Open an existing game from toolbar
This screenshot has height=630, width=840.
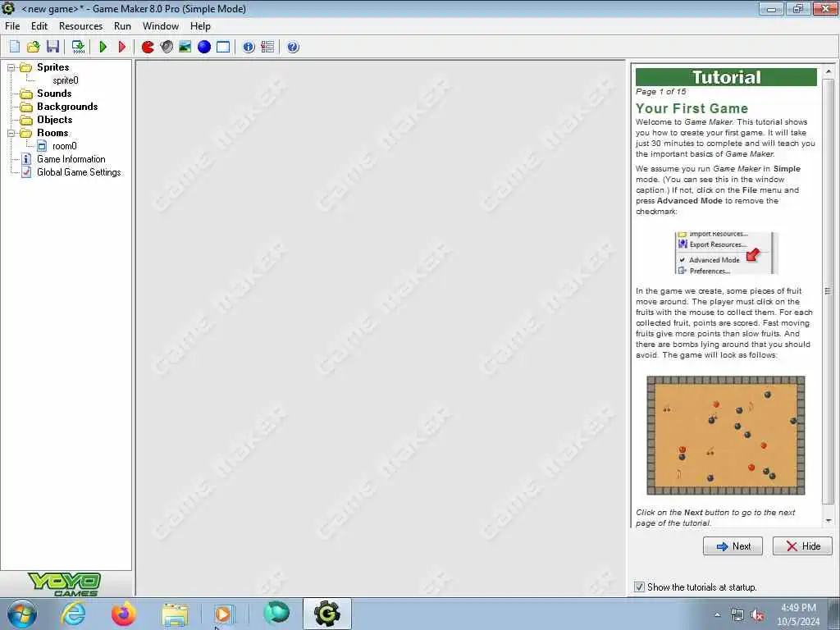33,47
